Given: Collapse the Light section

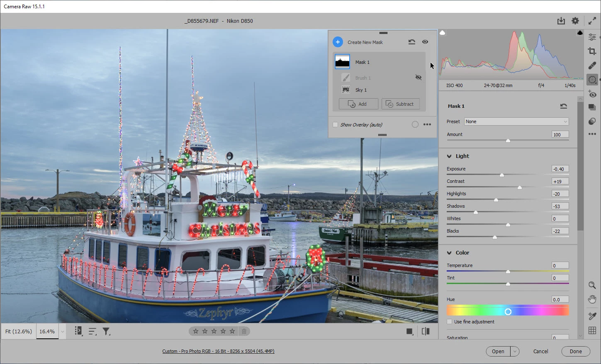Looking at the screenshot, I should pyautogui.click(x=449, y=156).
